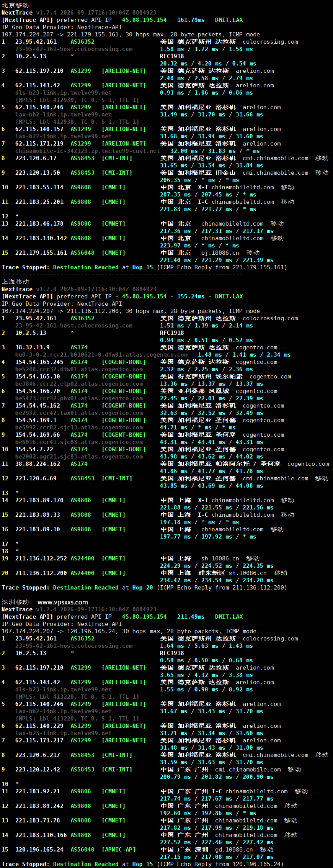Click hop IP 221.183.89.170
The image size is (333, 868).
[x=39, y=500]
